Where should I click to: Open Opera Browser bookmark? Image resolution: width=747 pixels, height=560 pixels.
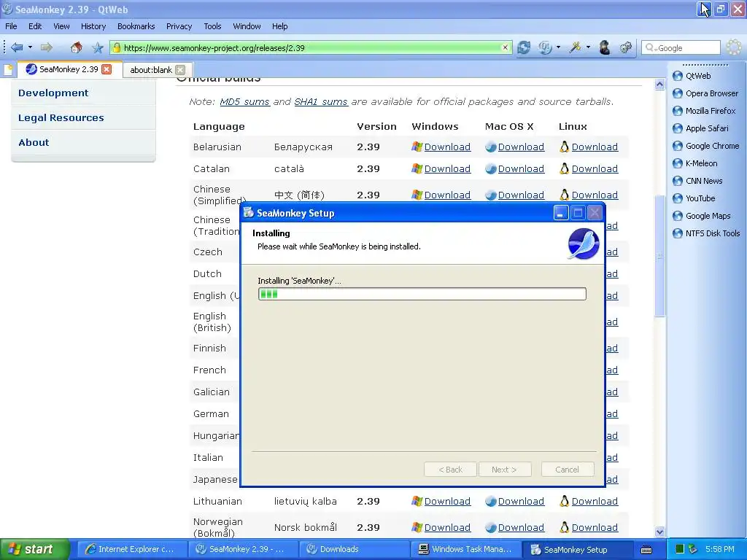pos(712,93)
